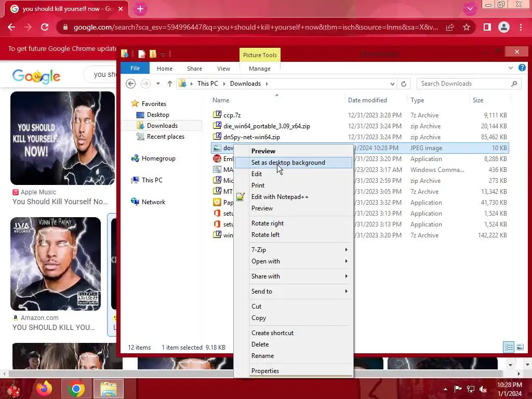Viewport: 532px width, 399px height.
Task: Open the Chrome profile avatar
Action: click(x=504, y=27)
